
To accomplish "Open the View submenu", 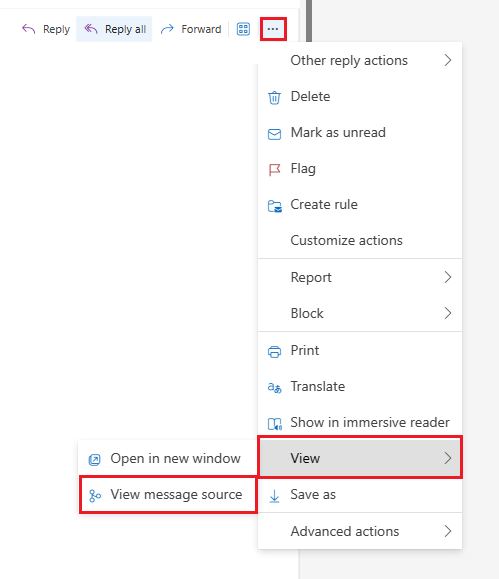I will (360, 458).
